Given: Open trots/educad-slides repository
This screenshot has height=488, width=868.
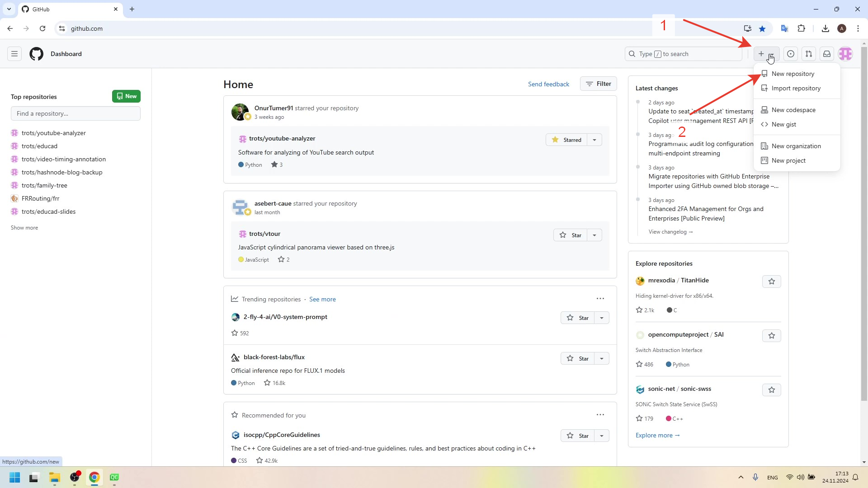Looking at the screenshot, I should coord(48,211).
